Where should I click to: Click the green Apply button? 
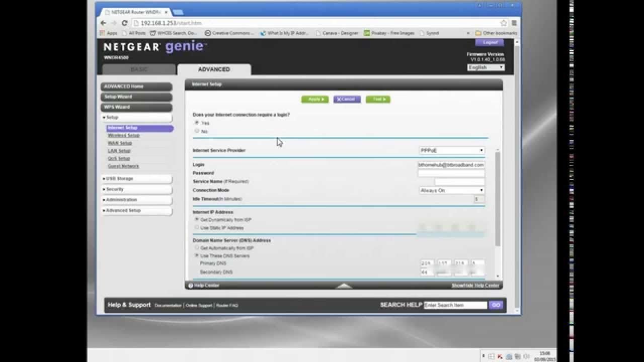[315, 99]
